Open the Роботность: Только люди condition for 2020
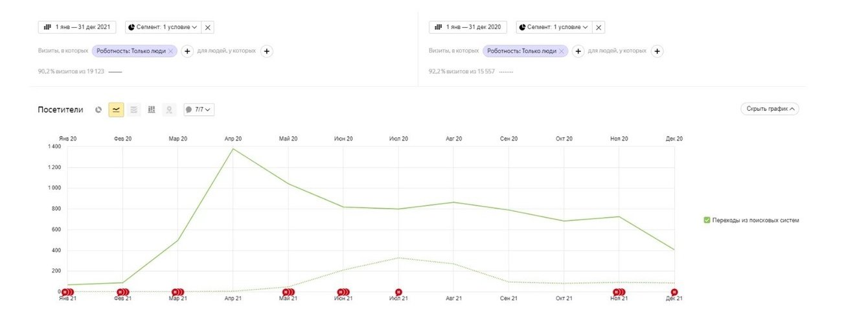The height and width of the screenshot is (335, 868). 521,51
